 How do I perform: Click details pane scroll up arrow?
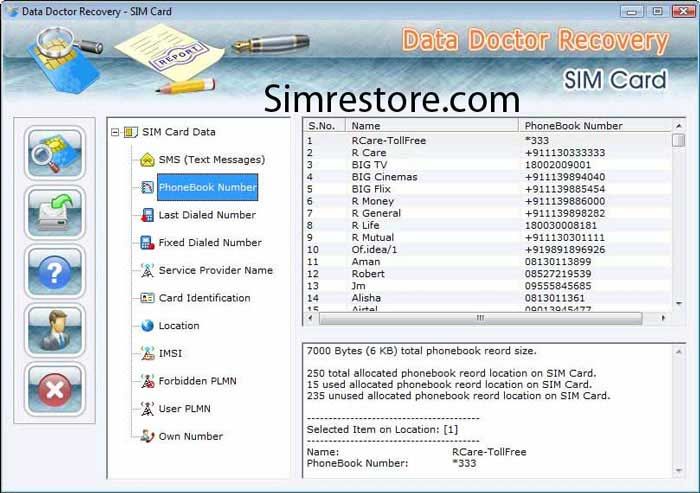point(679,352)
